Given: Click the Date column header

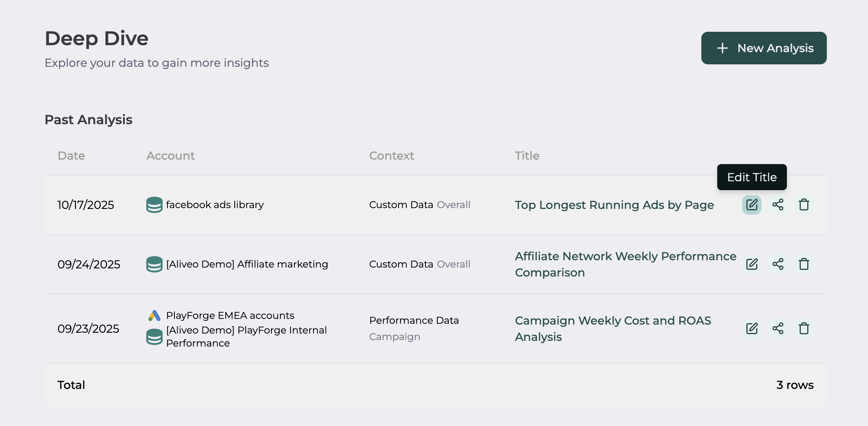Looking at the screenshot, I should click(71, 156).
